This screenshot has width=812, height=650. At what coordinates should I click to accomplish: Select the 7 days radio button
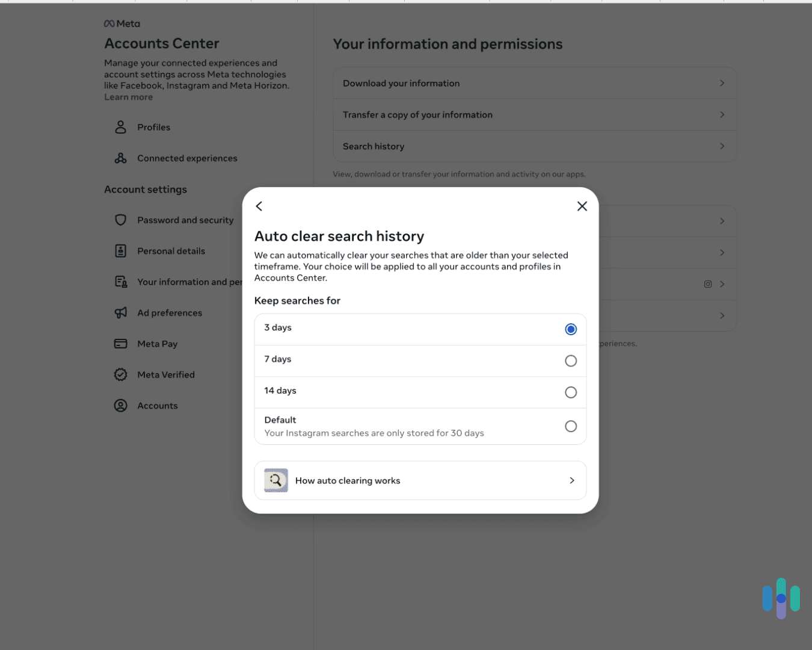[570, 361]
